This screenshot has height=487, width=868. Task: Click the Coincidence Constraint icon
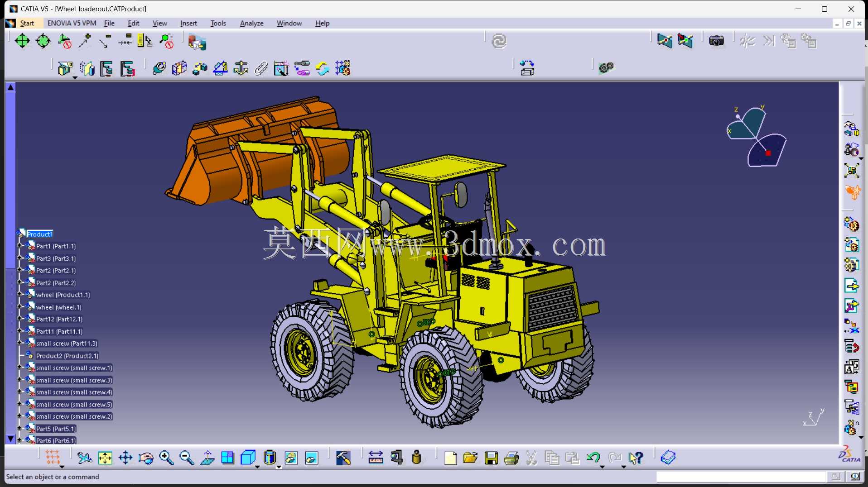pyautogui.click(x=159, y=68)
